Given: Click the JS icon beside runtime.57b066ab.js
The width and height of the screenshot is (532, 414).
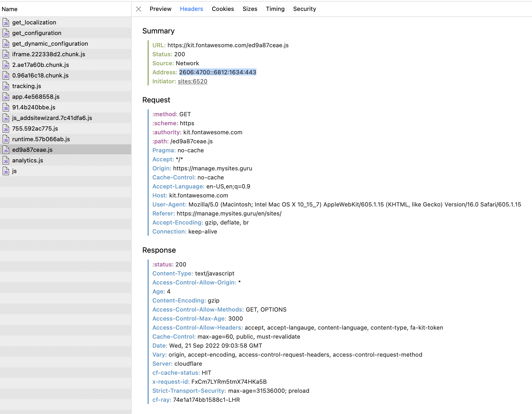Looking at the screenshot, I should click(x=6, y=139).
